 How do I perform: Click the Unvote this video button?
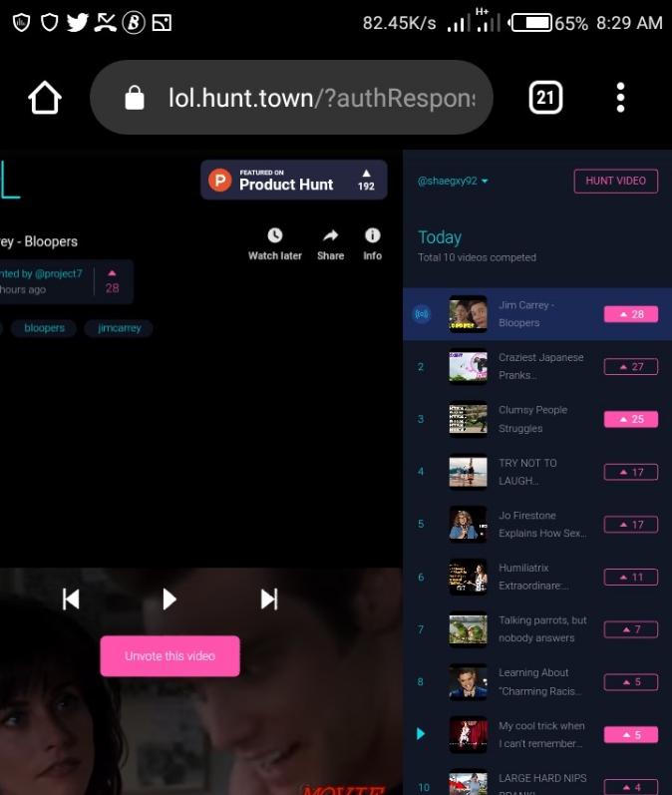pyautogui.click(x=169, y=656)
